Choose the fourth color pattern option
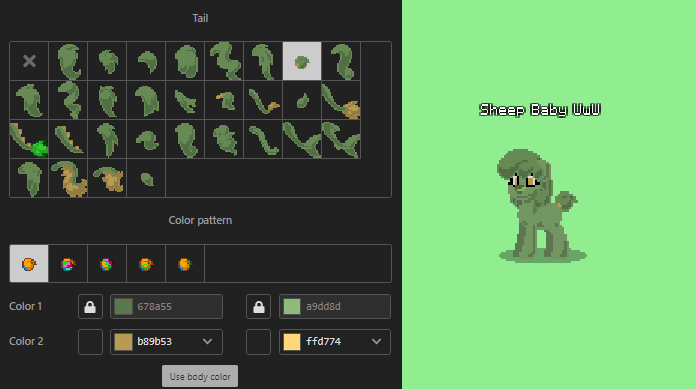Image resolution: width=696 pixels, height=389 pixels. point(146,263)
